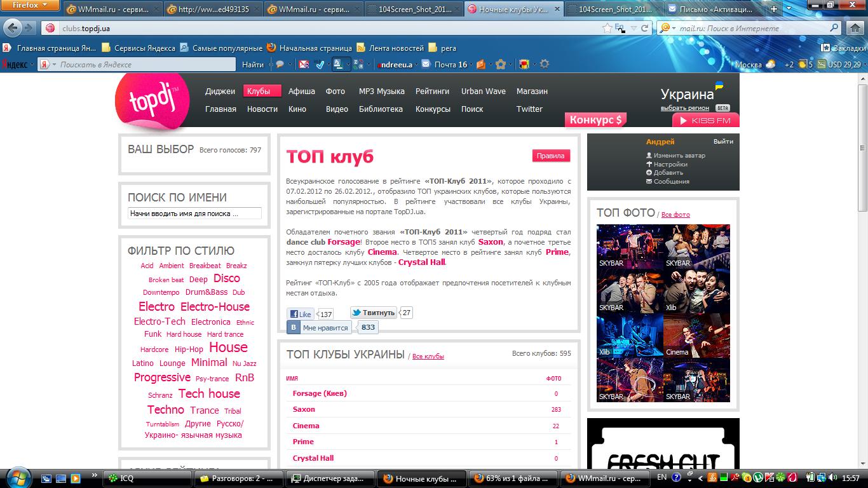This screenshot has height=488, width=868.
Task: Open Urban Wave menu item
Action: coord(484,91)
